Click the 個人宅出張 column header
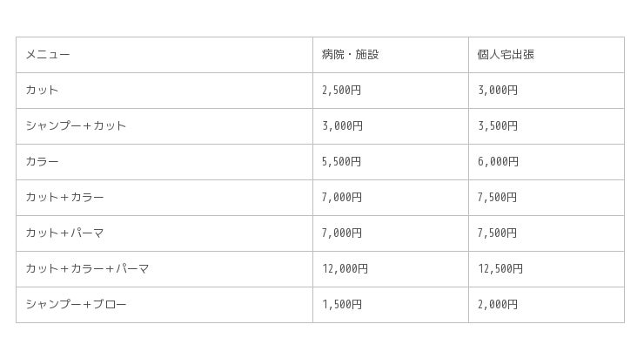 [506, 55]
